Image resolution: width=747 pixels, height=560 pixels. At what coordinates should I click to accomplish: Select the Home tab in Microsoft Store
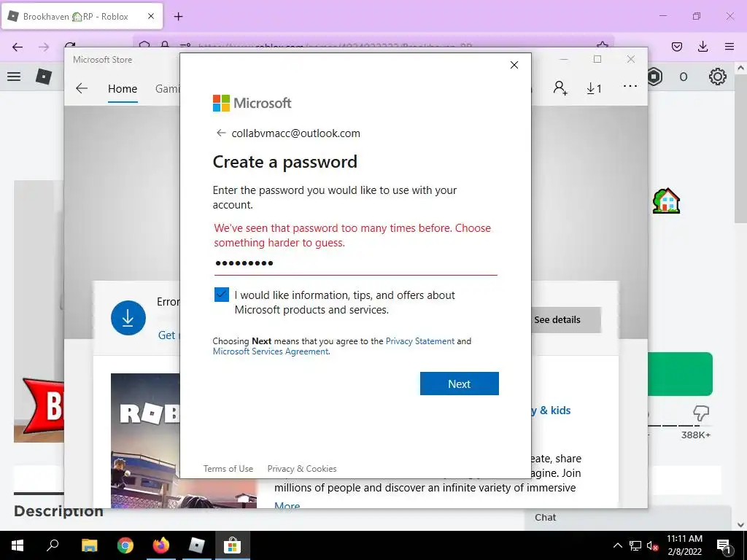(123, 88)
